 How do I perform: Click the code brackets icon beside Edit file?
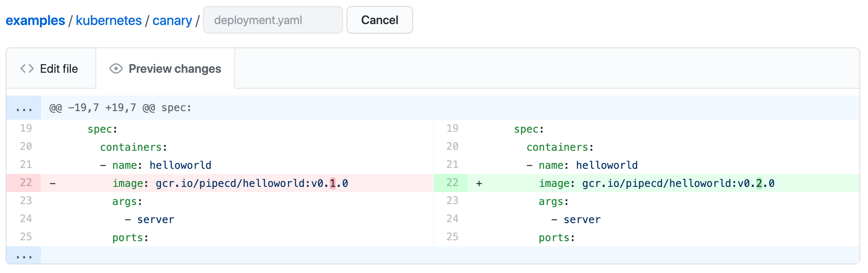click(27, 69)
